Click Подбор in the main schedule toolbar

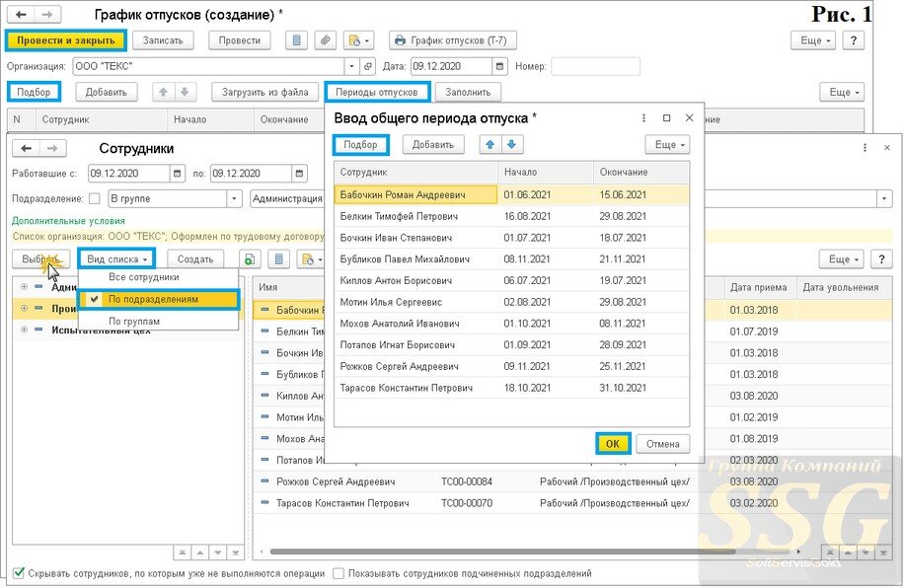click(x=34, y=92)
